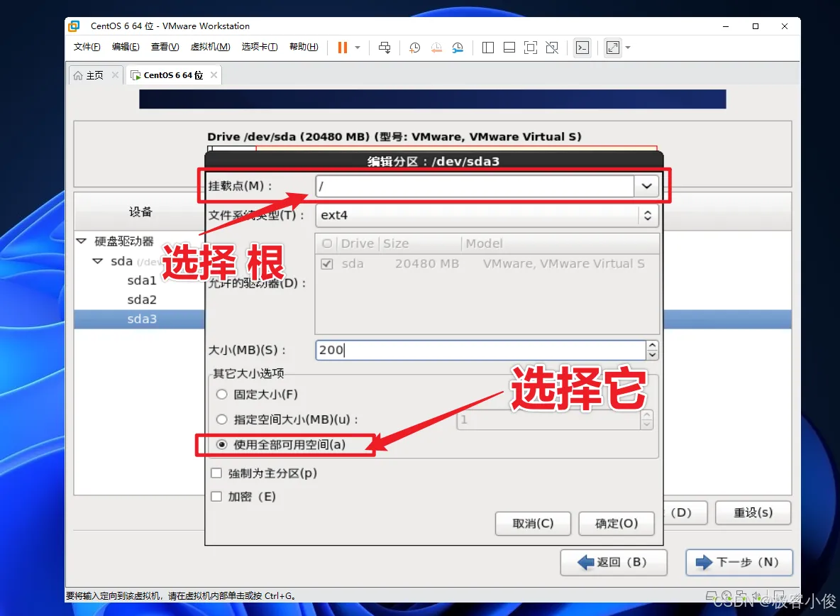
Task: Click the revert to snapshot icon
Action: tap(436, 48)
